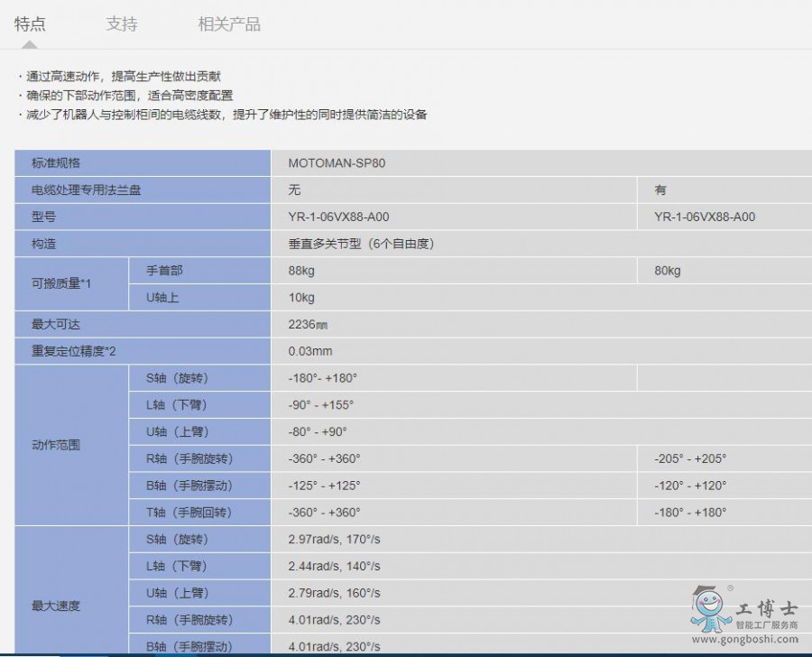Click the U轴上 sub-label

pyautogui.click(x=199, y=298)
